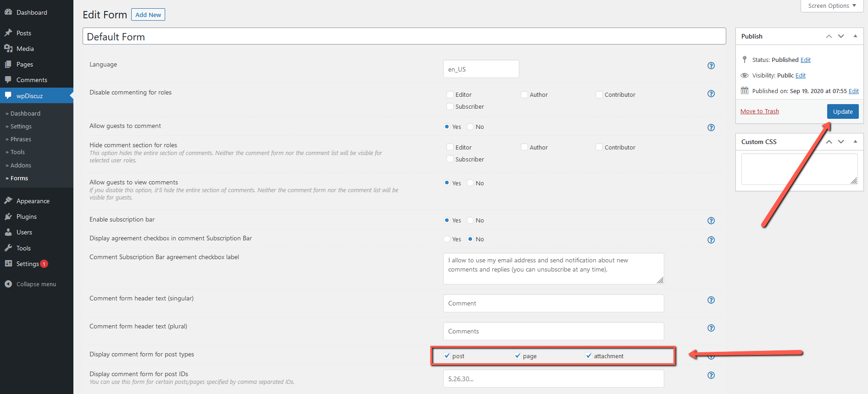Collapse the Publish panel with triangle toggle
This screenshot has width=868, height=394.
tap(855, 36)
